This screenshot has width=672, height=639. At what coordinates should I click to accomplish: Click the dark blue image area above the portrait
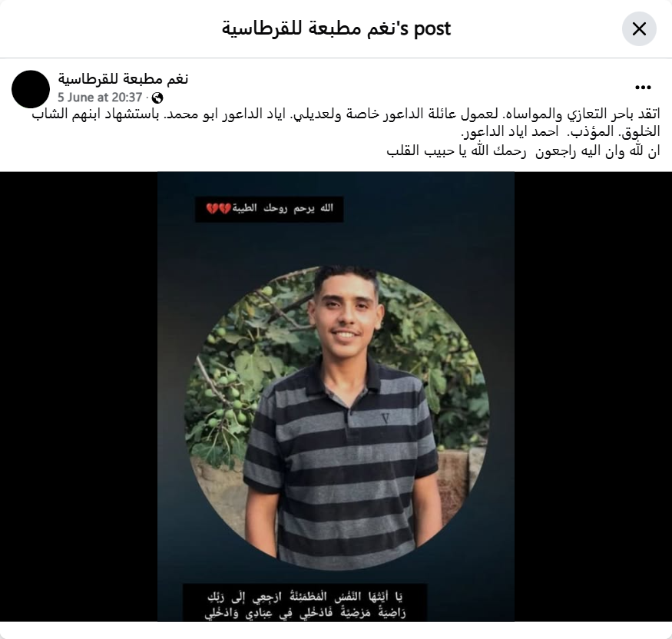[x=336, y=243]
